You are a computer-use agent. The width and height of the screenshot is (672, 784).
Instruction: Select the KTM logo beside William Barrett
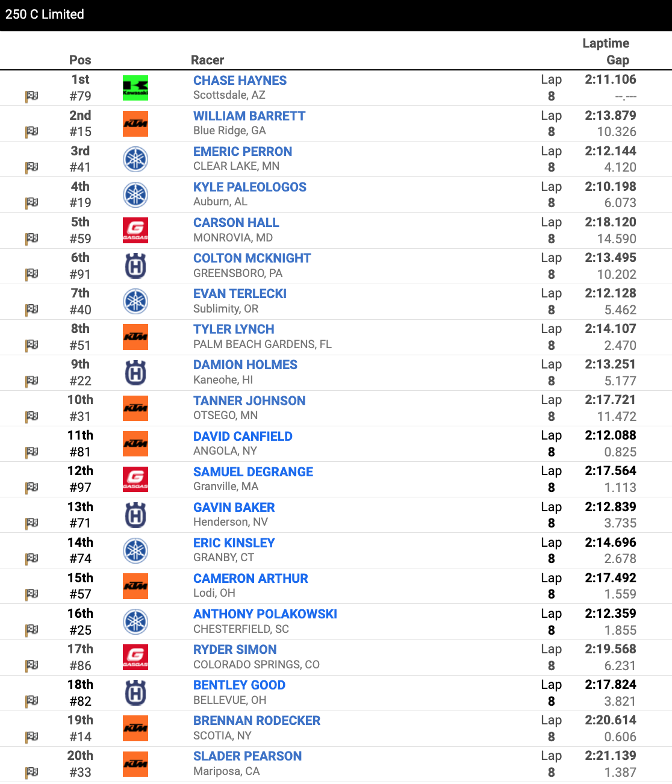pyautogui.click(x=135, y=123)
